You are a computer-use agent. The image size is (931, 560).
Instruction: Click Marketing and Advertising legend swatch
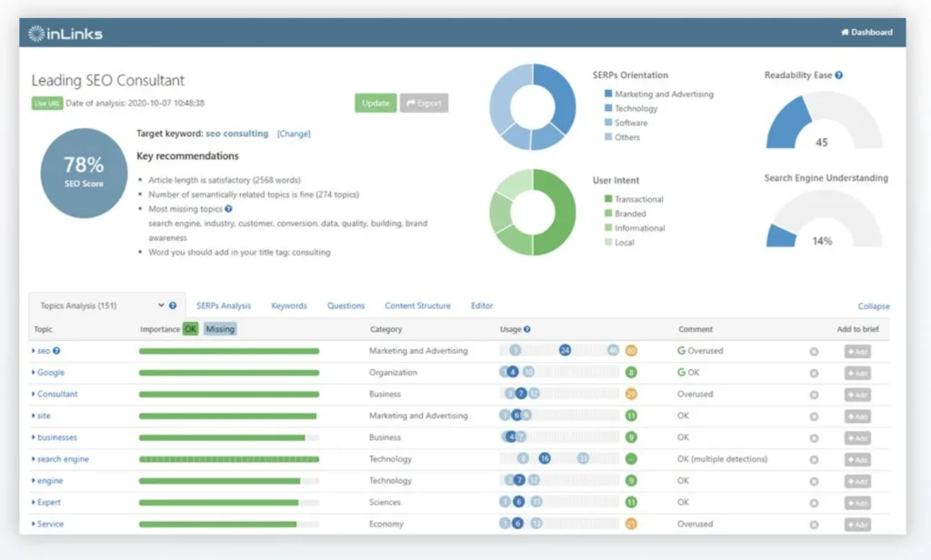click(607, 94)
